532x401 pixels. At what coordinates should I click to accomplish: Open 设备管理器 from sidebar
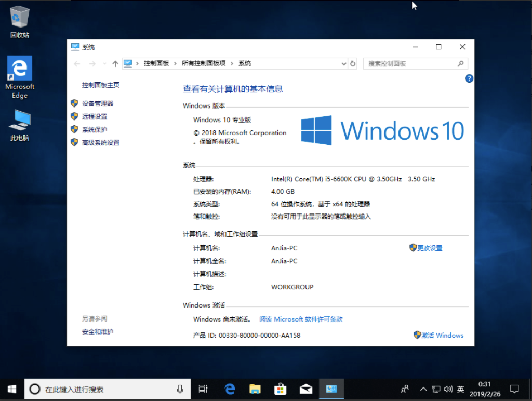pos(97,103)
